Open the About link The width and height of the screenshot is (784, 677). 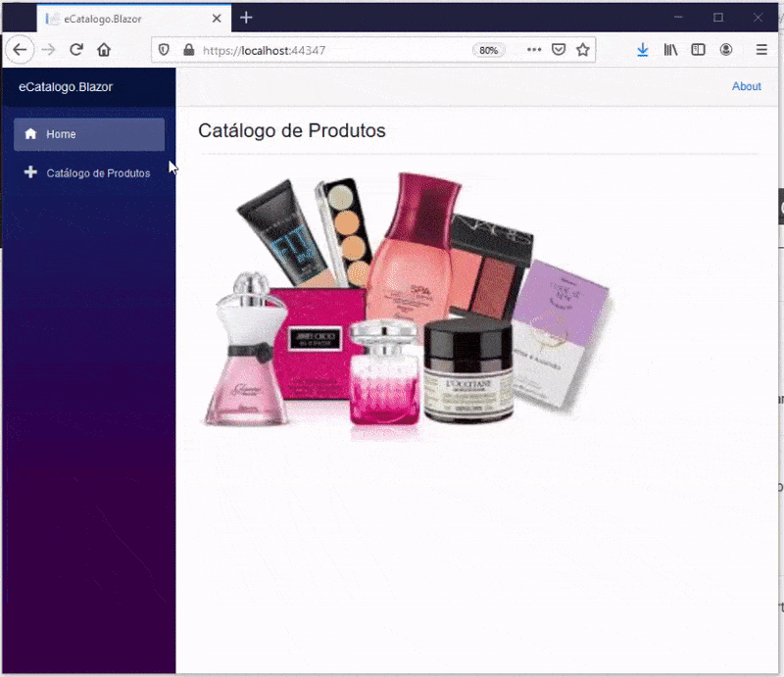click(x=747, y=86)
